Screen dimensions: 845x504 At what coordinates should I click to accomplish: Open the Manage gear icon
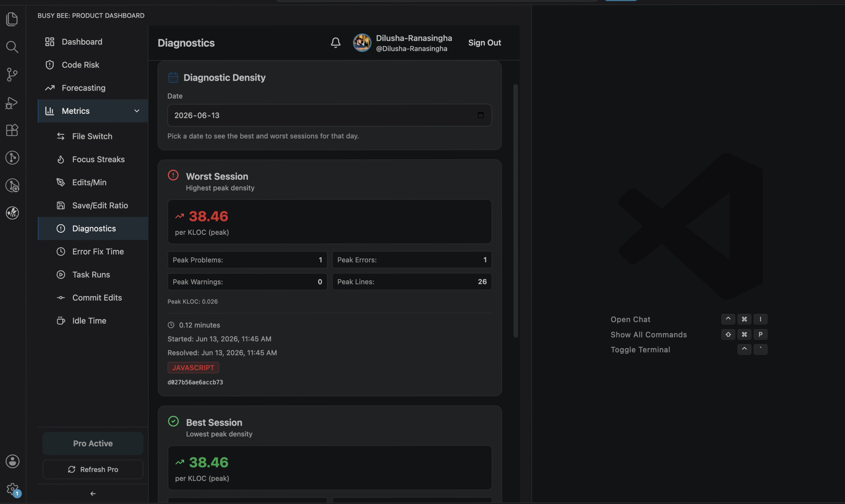(12, 489)
